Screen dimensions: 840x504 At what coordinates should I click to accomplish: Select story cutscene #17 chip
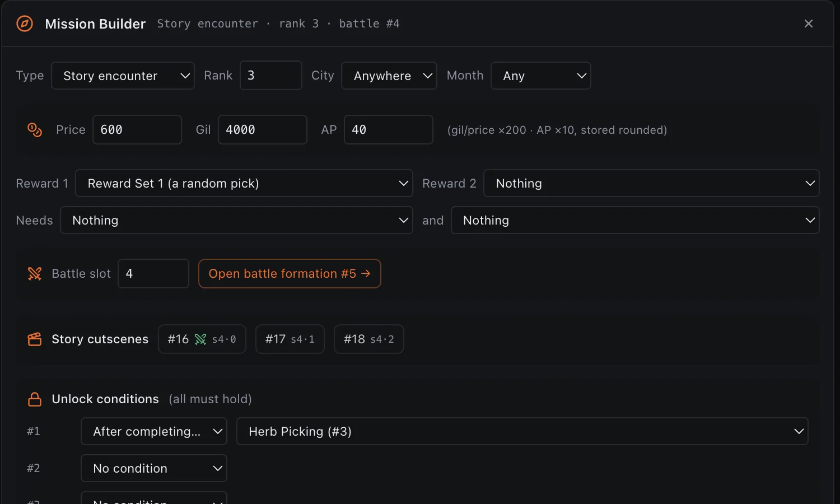click(x=290, y=339)
